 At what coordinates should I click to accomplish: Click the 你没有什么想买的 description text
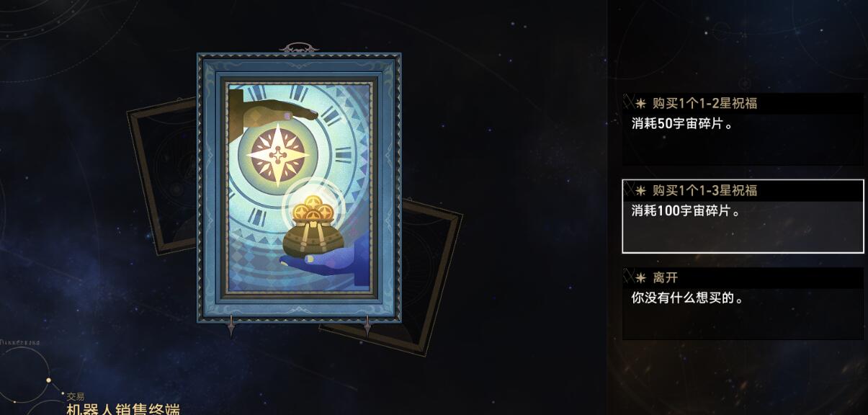[687, 298]
